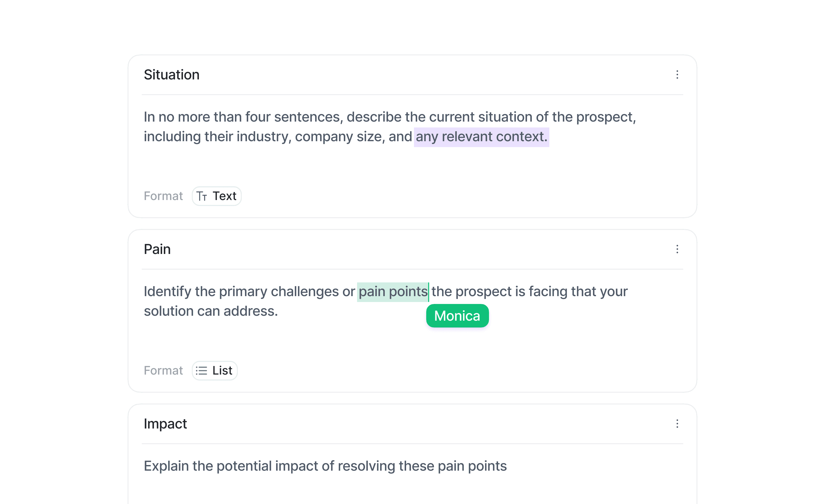Open the List format dropdown label
The image size is (823, 504).
(222, 370)
